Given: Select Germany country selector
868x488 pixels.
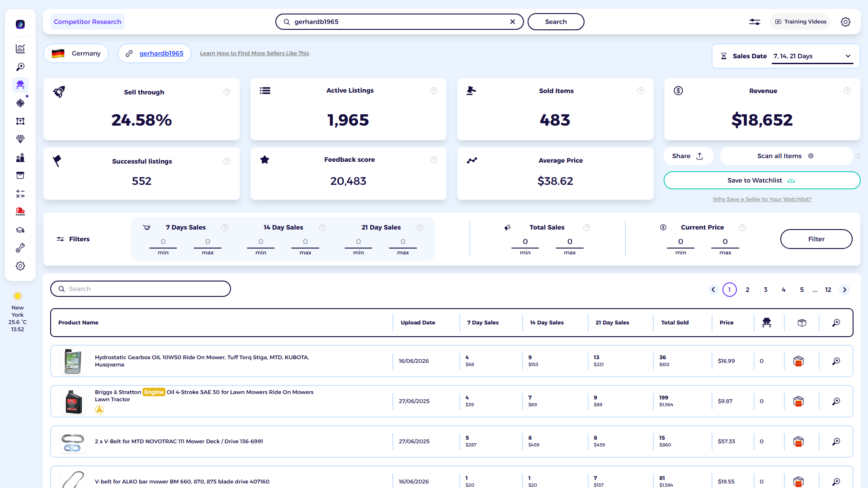Looking at the screenshot, I should point(76,53).
